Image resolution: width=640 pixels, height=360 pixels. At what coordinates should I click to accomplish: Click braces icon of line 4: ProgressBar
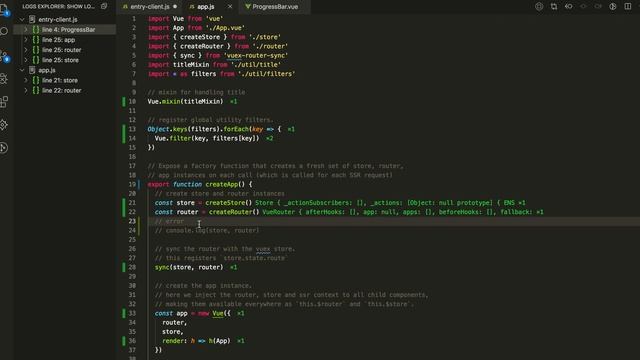36,29
